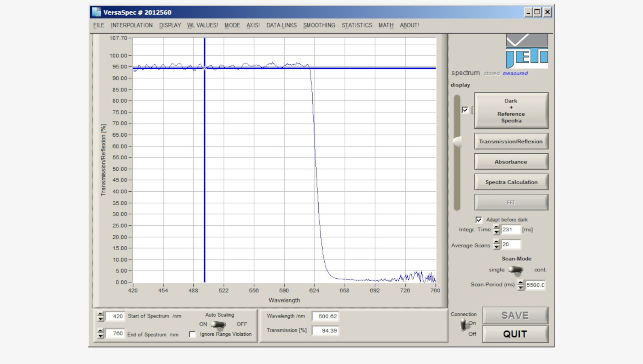Click the Wavelength /nm value field
643x364 pixels.
click(x=326, y=316)
